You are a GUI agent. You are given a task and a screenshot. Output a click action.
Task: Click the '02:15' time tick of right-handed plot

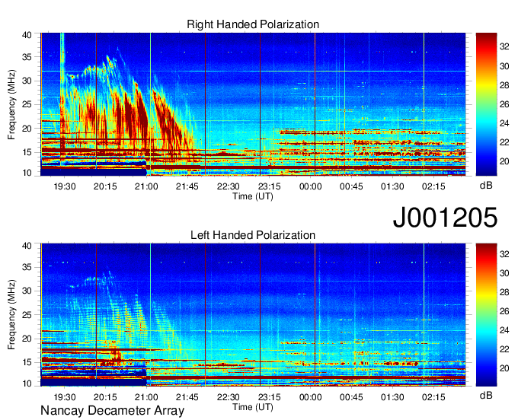433,186
